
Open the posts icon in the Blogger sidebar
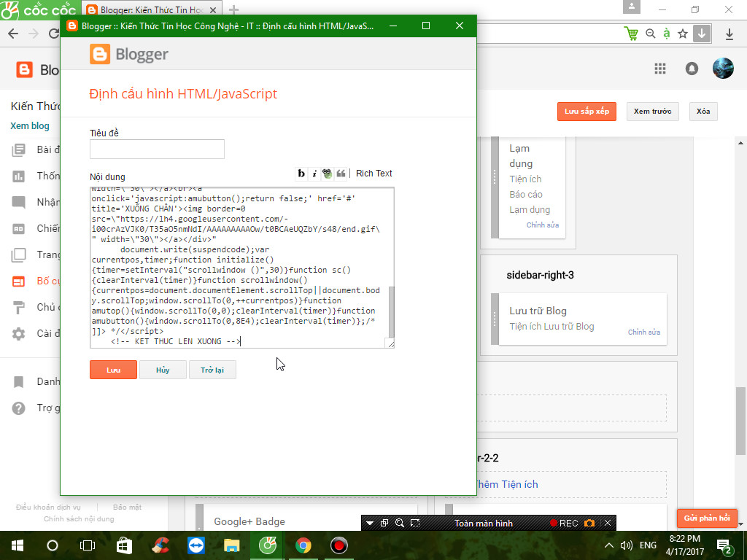[18, 150]
